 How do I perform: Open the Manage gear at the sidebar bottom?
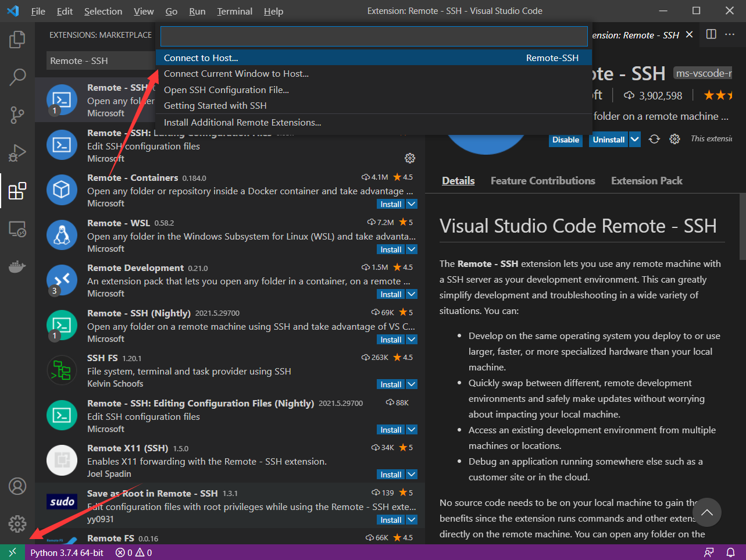[17, 523]
